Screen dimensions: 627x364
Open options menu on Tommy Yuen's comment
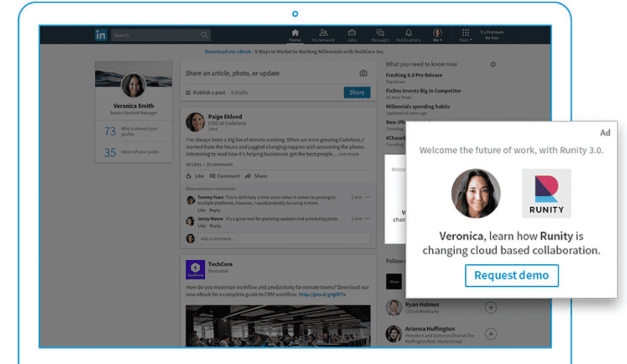[367, 197]
